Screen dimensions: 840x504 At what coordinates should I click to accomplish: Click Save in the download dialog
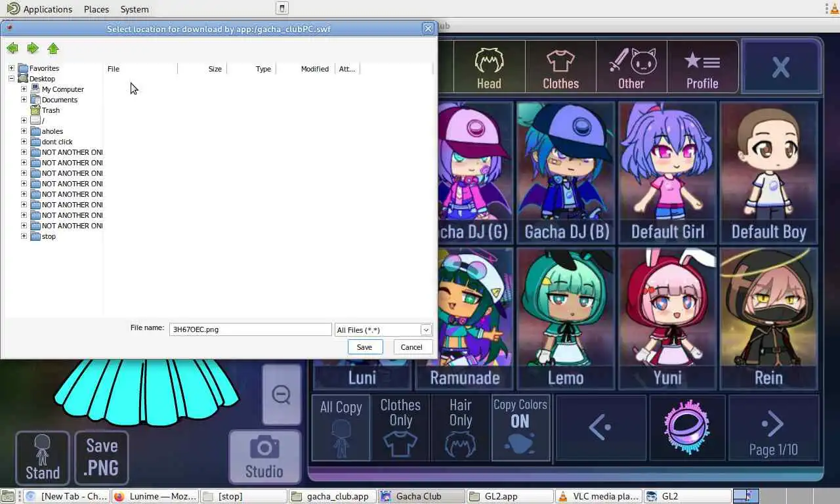click(364, 347)
